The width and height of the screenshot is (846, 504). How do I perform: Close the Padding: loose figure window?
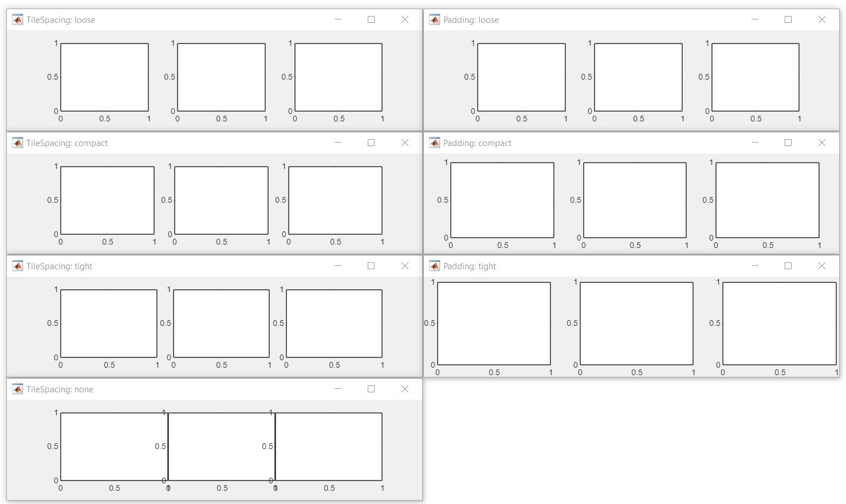(x=822, y=19)
